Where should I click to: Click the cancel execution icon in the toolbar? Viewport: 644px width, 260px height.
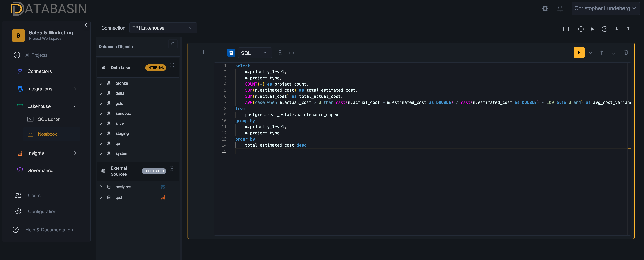pyautogui.click(x=604, y=29)
